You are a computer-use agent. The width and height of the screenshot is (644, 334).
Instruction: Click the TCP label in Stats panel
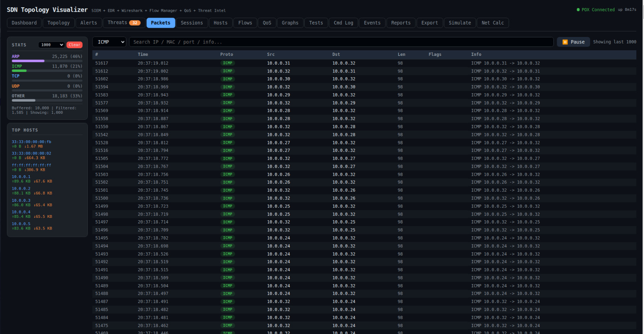16,76
